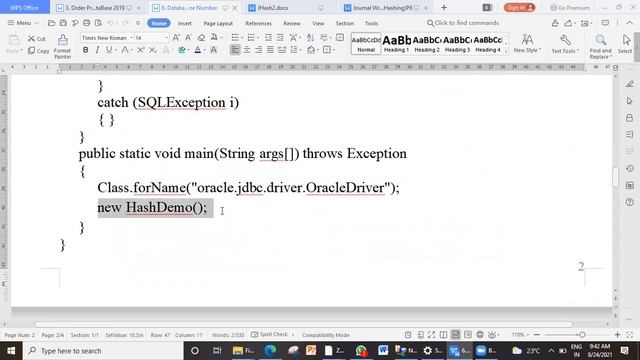Toggle Italic formatting

[97, 50]
